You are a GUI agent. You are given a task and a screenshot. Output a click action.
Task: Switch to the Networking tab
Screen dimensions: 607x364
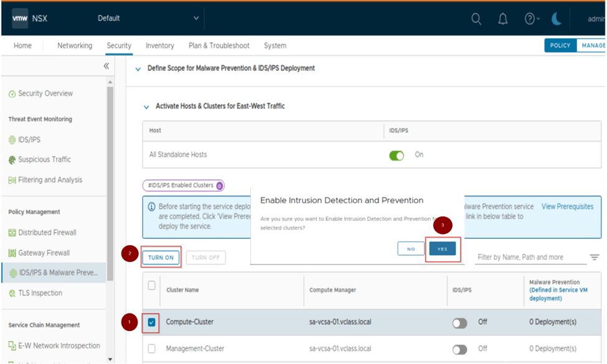click(75, 45)
